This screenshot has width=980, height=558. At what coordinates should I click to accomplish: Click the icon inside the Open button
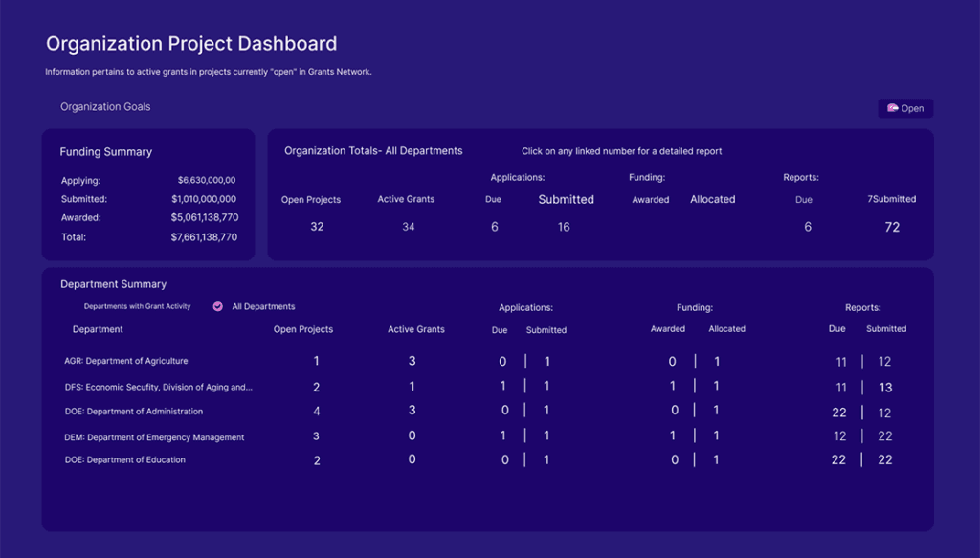892,108
